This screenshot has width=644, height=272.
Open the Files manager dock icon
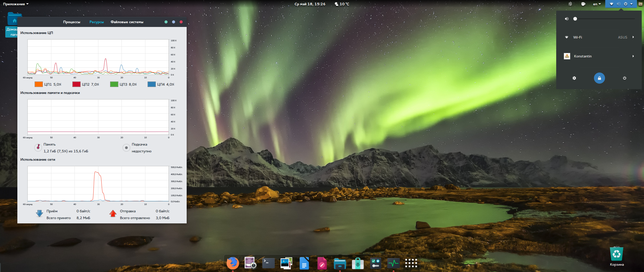340,264
